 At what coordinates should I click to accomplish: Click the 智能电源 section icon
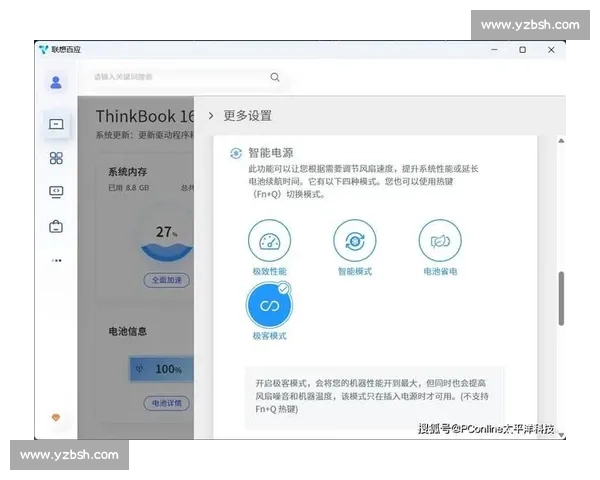pos(236,153)
